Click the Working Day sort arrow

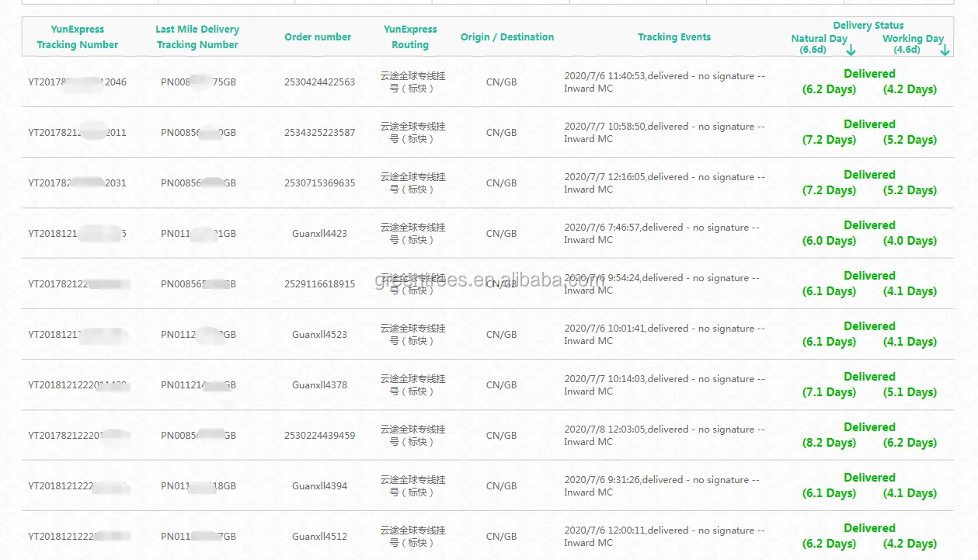tap(945, 50)
